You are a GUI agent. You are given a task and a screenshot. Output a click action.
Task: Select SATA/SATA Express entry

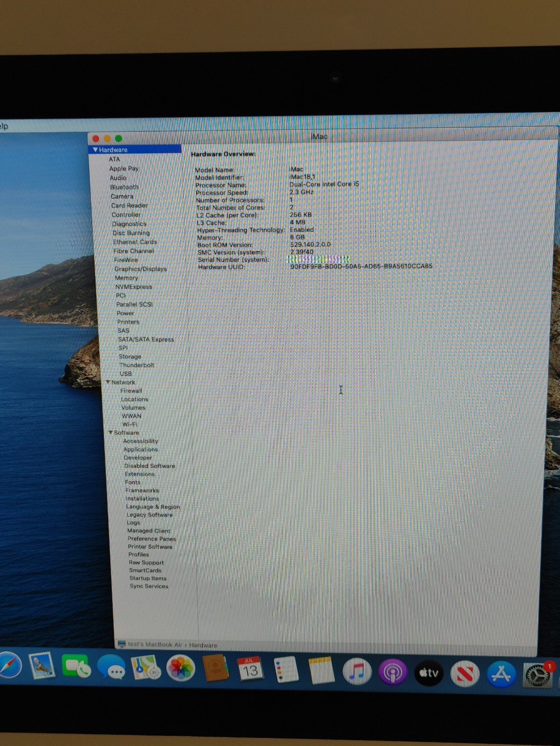146,339
